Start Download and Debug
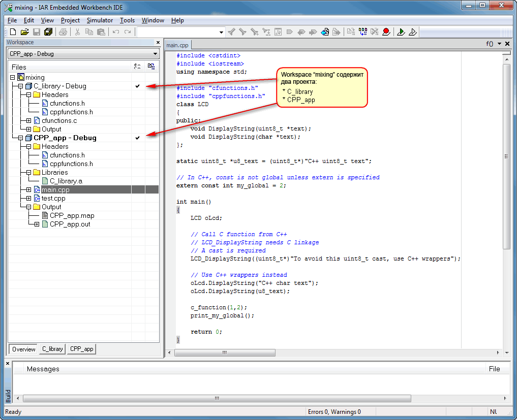The width and height of the screenshot is (517, 420). coord(401,32)
